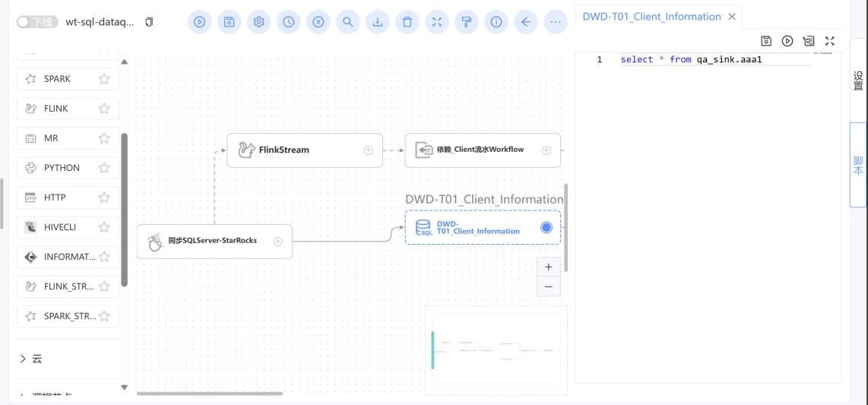Select the DWD-T01_Client_Information editor tab
The width and height of the screenshot is (868, 405).
[651, 17]
